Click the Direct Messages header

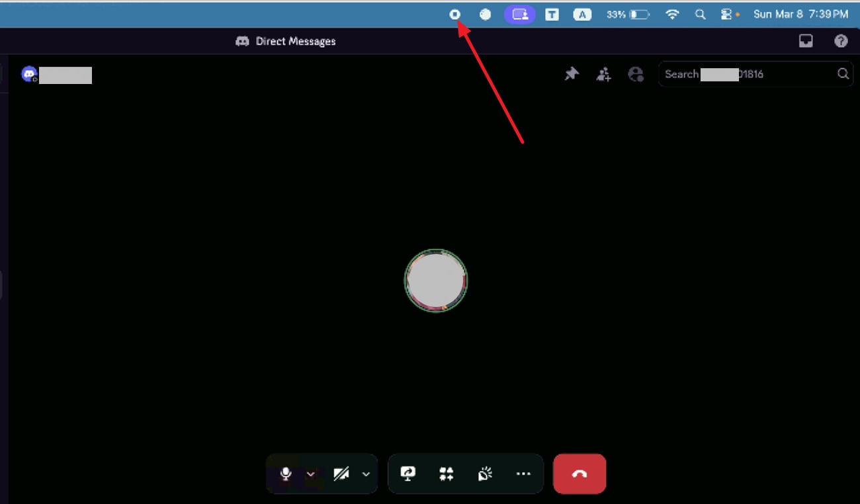[x=285, y=40]
